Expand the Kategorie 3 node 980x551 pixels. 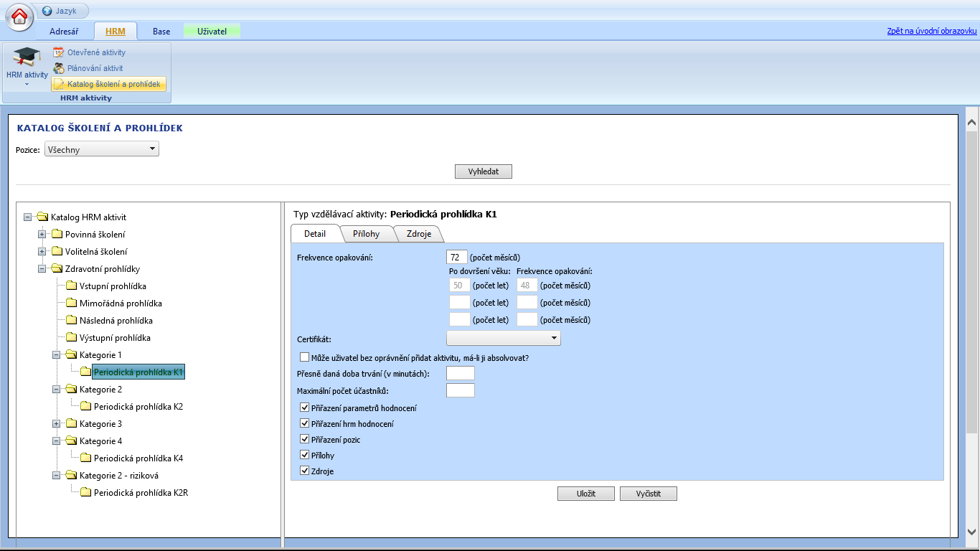click(56, 424)
